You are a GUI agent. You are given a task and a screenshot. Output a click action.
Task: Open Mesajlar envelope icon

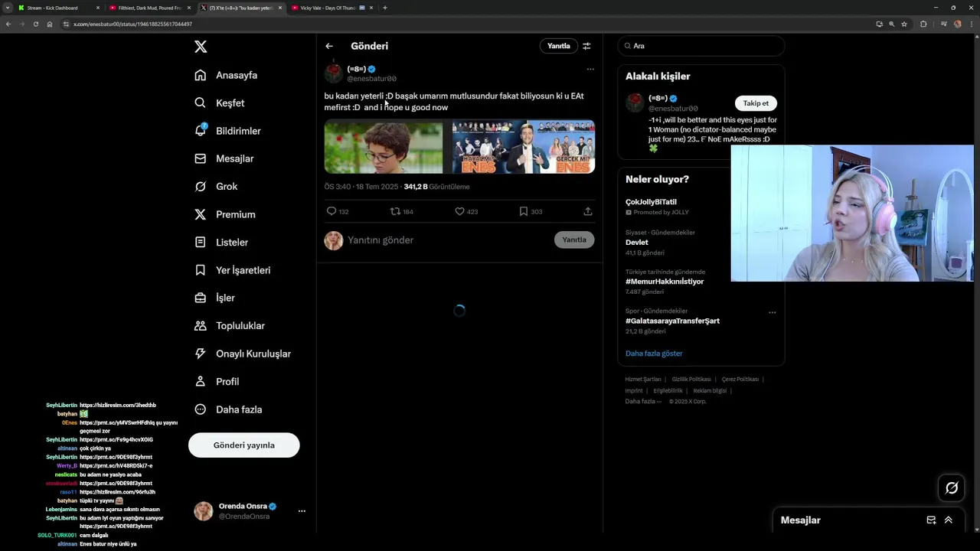[x=201, y=158]
